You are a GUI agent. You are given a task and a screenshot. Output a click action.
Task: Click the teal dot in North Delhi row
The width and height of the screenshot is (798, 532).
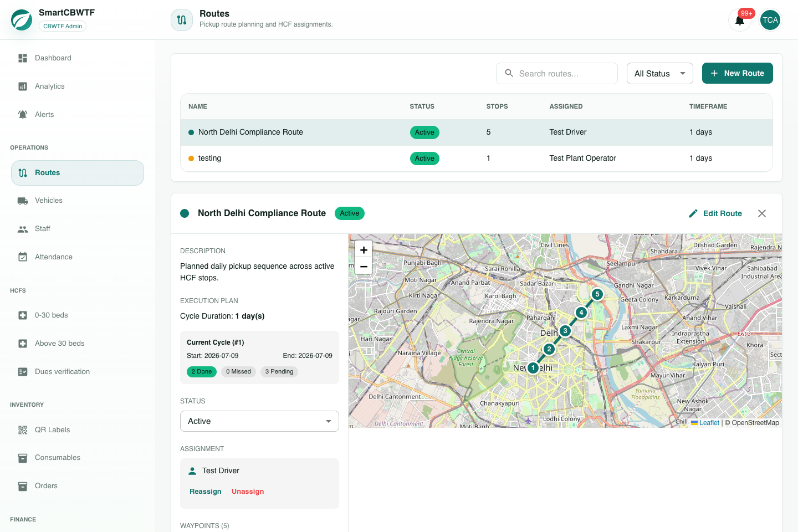[191, 132]
